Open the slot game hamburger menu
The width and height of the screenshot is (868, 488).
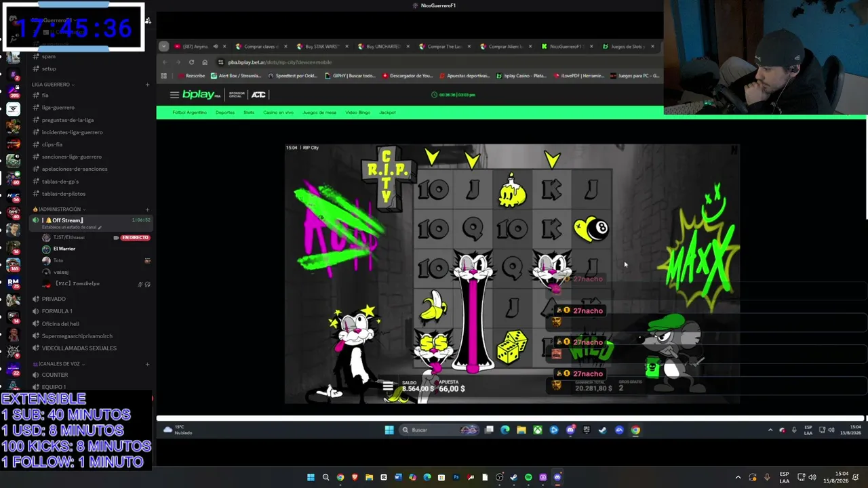(387, 387)
